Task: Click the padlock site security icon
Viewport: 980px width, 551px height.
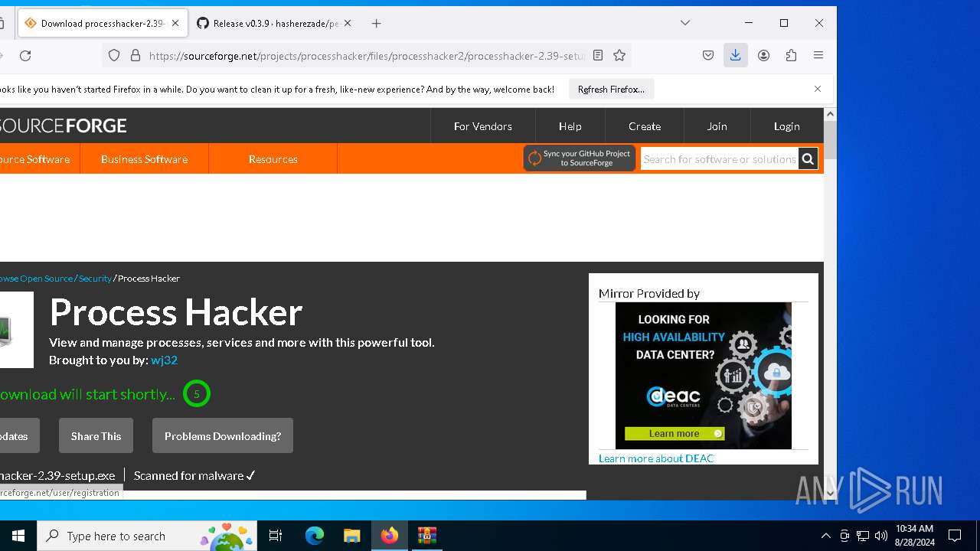Action: [x=136, y=55]
